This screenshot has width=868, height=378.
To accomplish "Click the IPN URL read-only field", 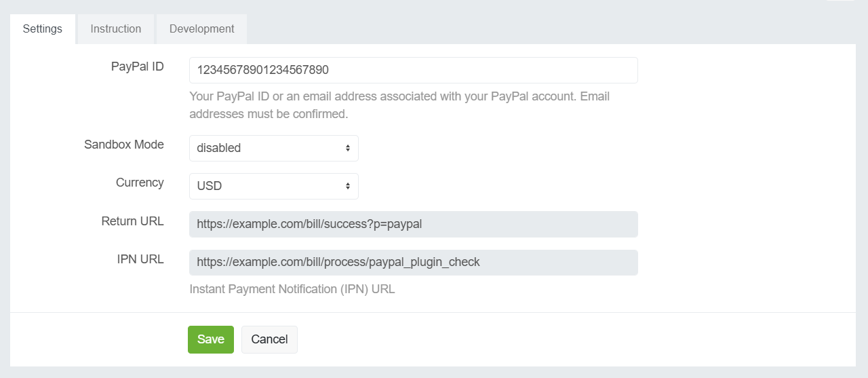I will 413,262.
